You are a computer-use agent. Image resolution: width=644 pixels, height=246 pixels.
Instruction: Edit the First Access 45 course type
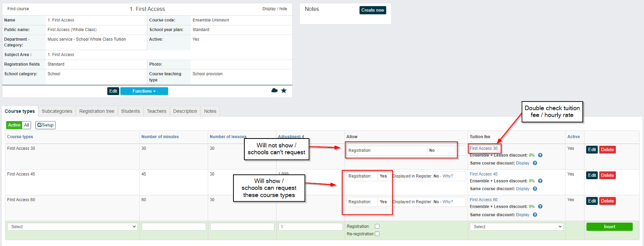(x=592, y=176)
